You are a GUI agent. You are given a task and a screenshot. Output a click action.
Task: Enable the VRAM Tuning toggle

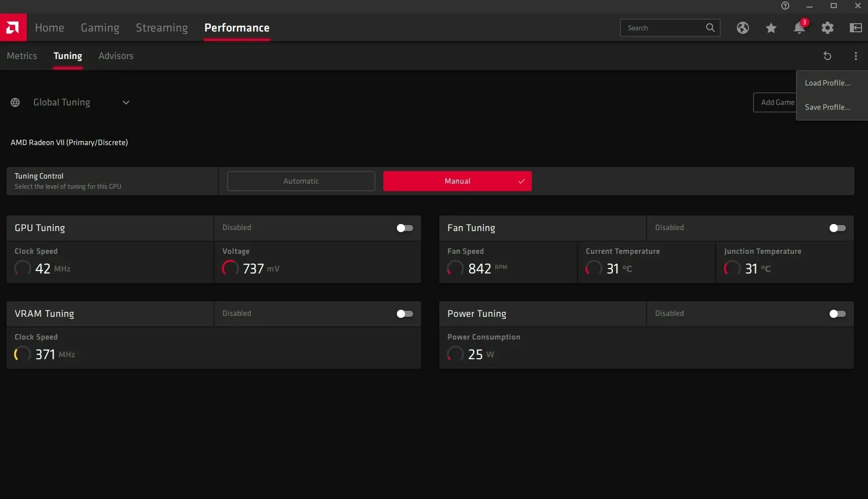point(404,314)
